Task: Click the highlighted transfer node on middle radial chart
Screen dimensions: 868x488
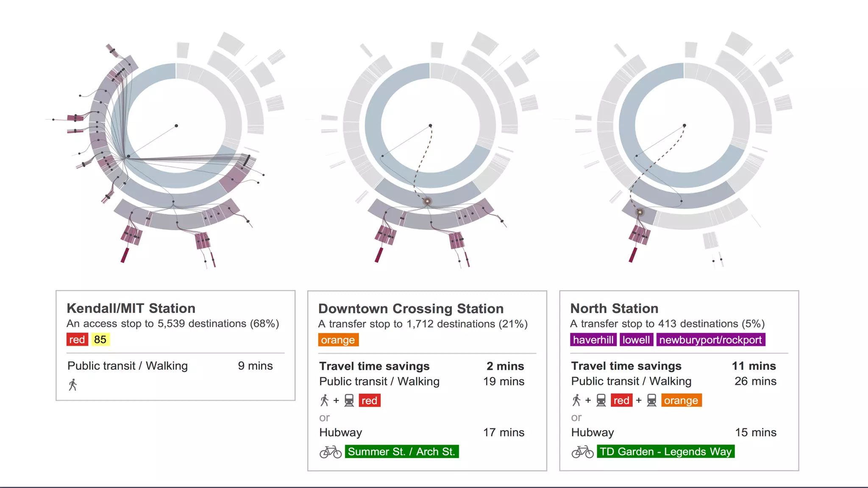Action: pos(427,201)
